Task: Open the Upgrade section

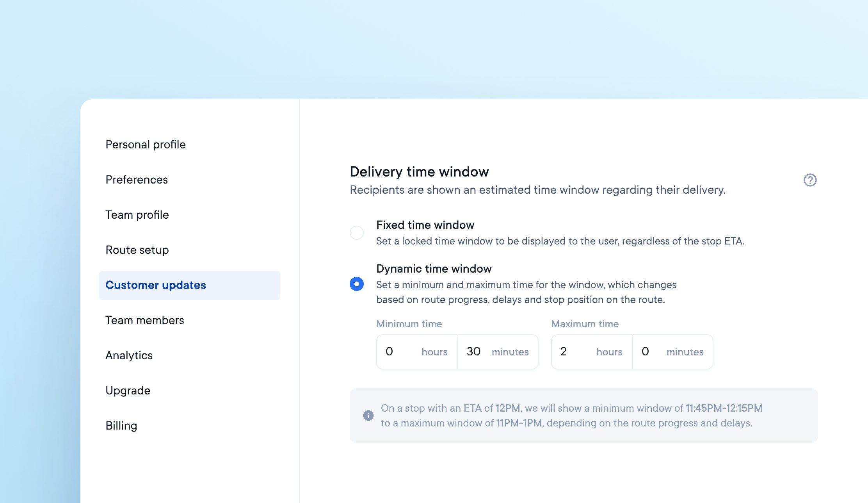Action: point(127,390)
